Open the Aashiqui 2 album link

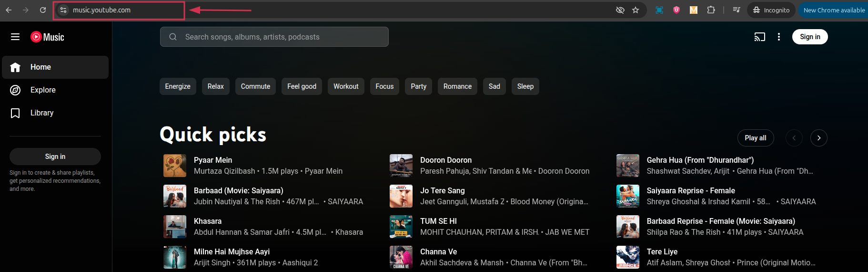[x=300, y=262]
